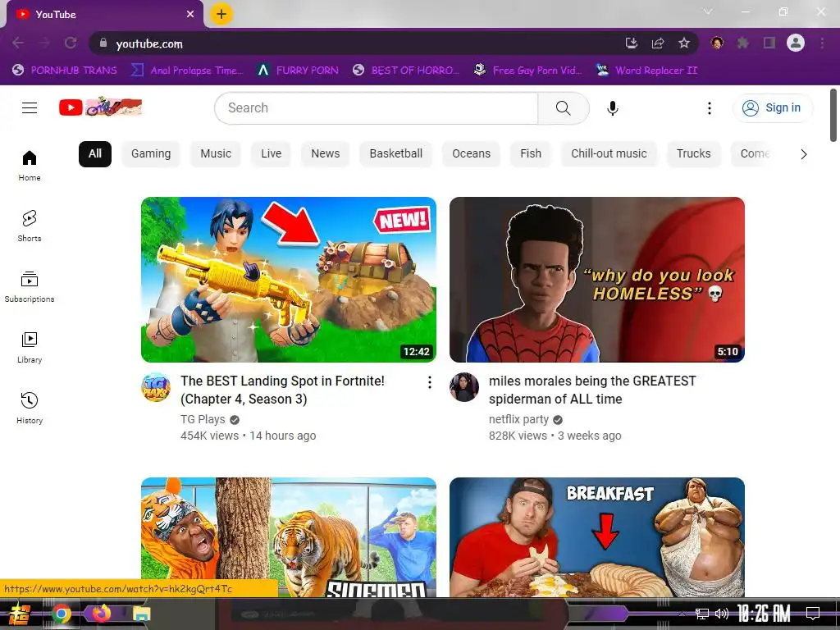Click the Sign in button
This screenshot has height=630, width=840.
(772, 107)
